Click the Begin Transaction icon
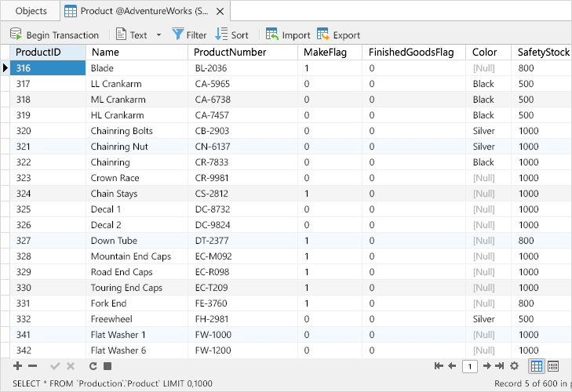572x392 pixels. coord(16,34)
